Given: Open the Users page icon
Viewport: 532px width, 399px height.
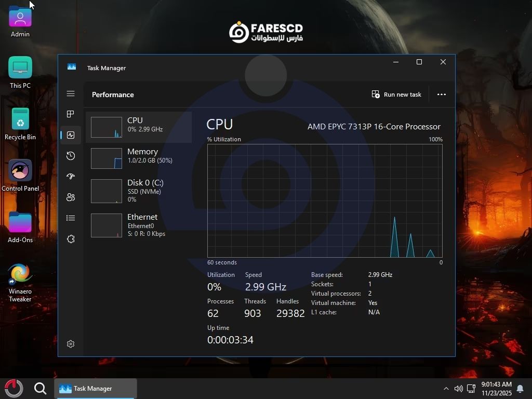Looking at the screenshot, I should tap(71, 197).
